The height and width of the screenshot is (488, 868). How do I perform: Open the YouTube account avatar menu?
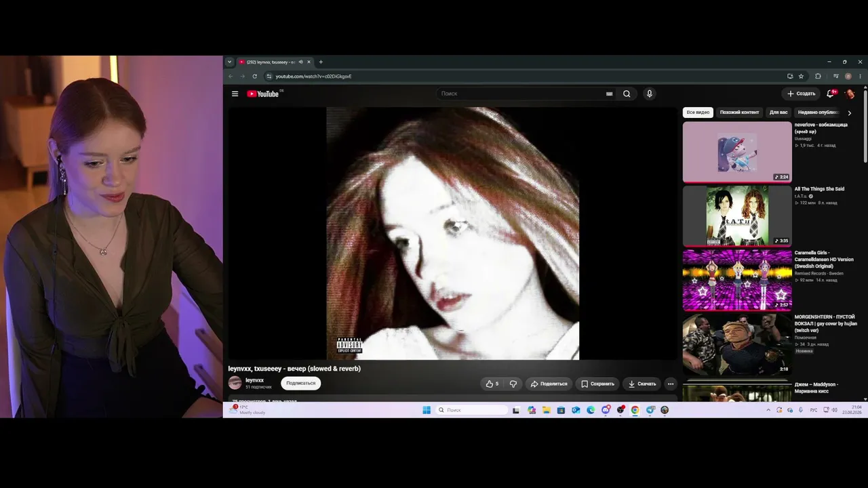pos(850,94)
